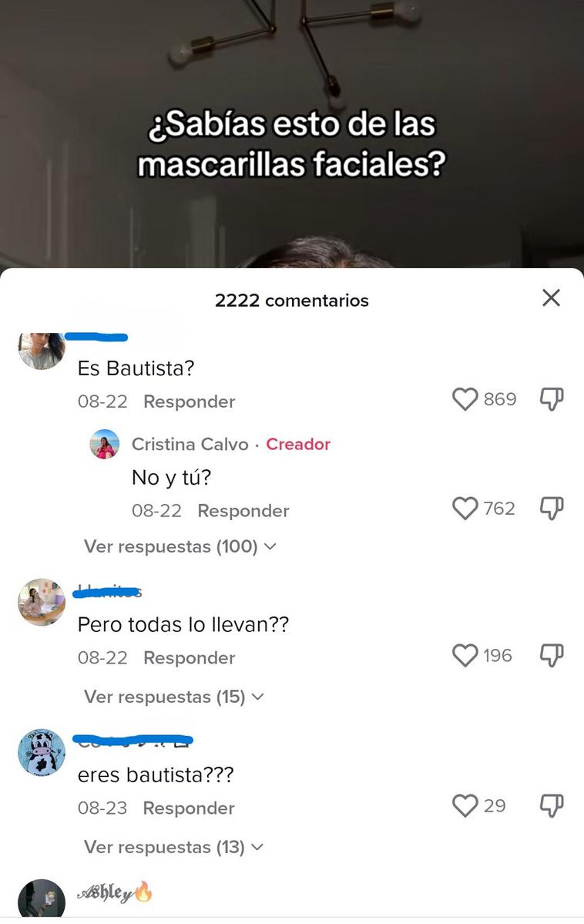Image resolution: width=584 pixels, height=924 pixels.
Task: Open Cristina Calvo's profile name
Action: 190,445
